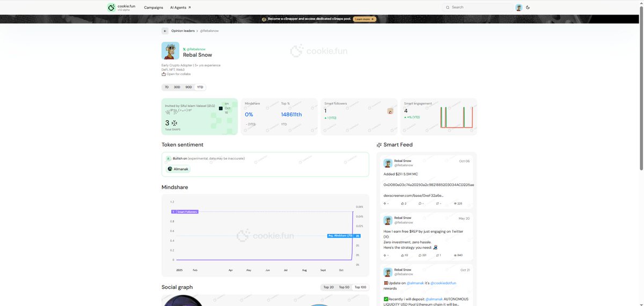Click the smart follower avatar thumbnail
The width and height of the screenshot is (644, 306).
[390, 111]
